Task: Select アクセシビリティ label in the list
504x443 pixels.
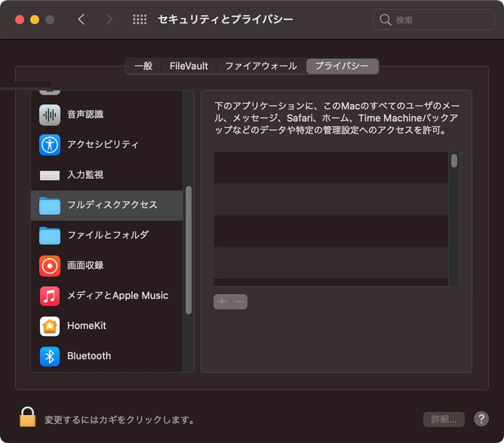Action: pos(103,145)
